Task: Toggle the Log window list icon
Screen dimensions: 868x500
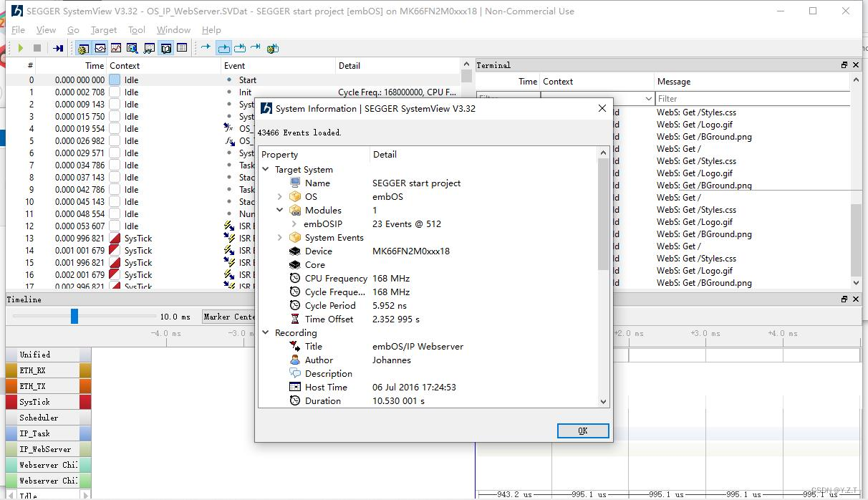Action: [182, 48]
